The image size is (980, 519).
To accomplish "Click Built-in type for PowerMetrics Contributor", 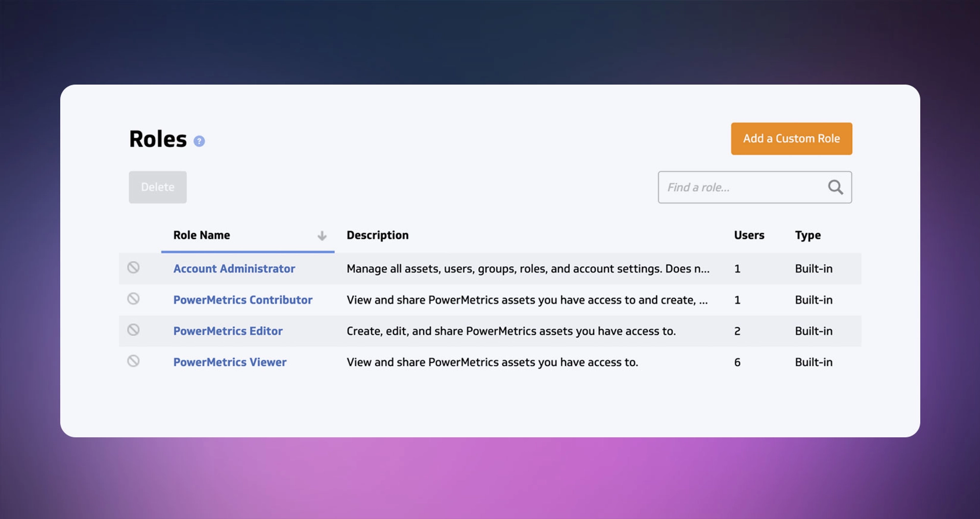I will click(814, 300).
